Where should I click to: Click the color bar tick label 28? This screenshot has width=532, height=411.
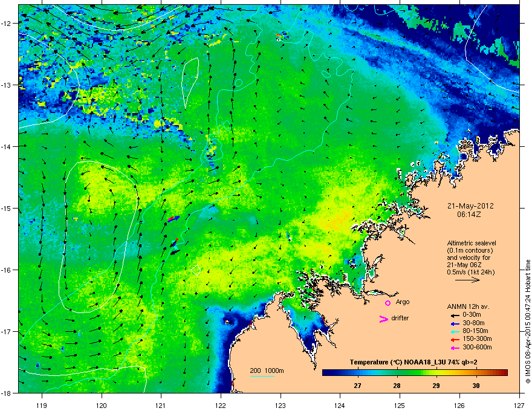point(397,386)
